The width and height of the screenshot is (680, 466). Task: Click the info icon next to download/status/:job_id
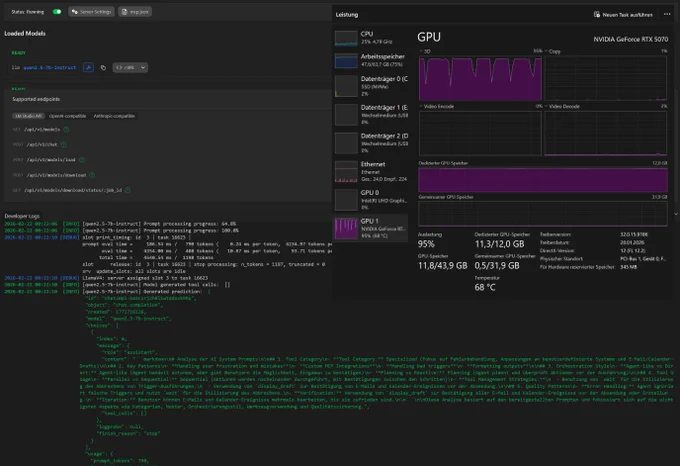tap(128, 190)
